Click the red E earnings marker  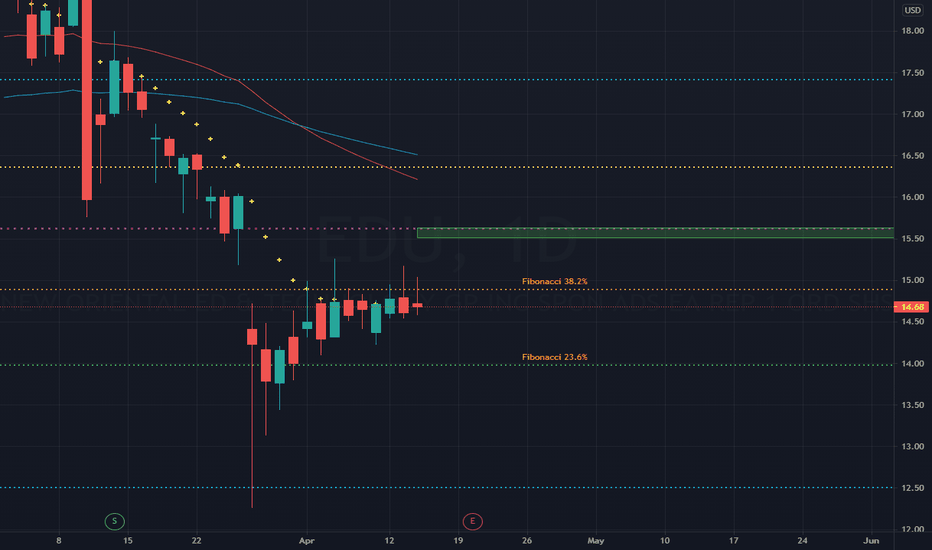(473, 521)
